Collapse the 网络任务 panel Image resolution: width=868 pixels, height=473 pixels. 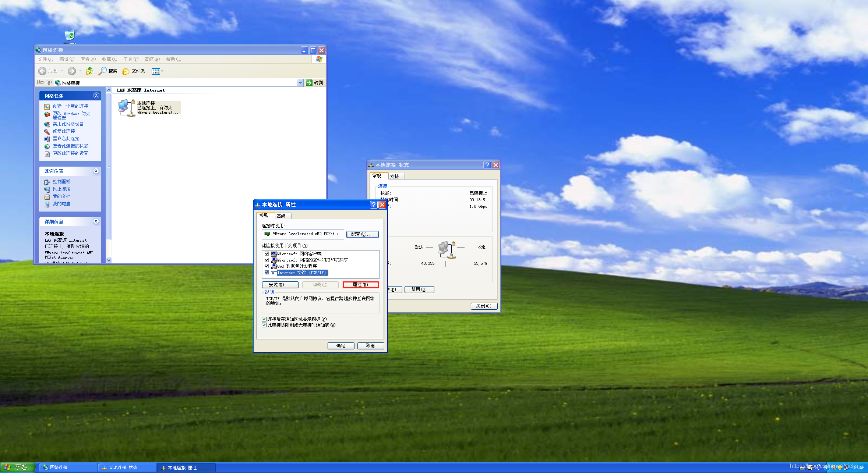pos(96,96)
